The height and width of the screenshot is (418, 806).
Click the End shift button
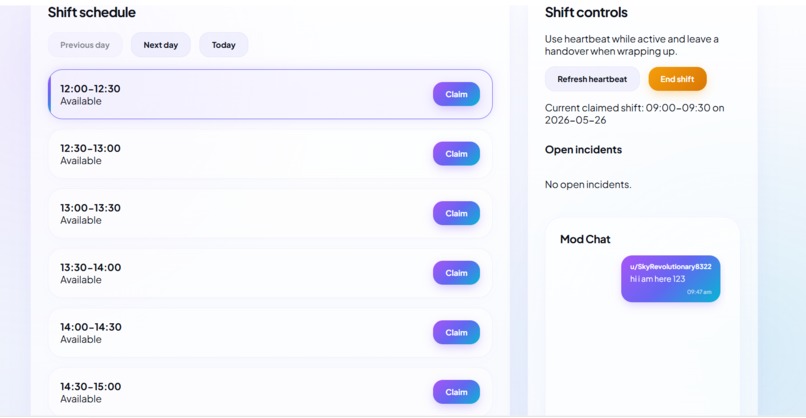point(677,79)
